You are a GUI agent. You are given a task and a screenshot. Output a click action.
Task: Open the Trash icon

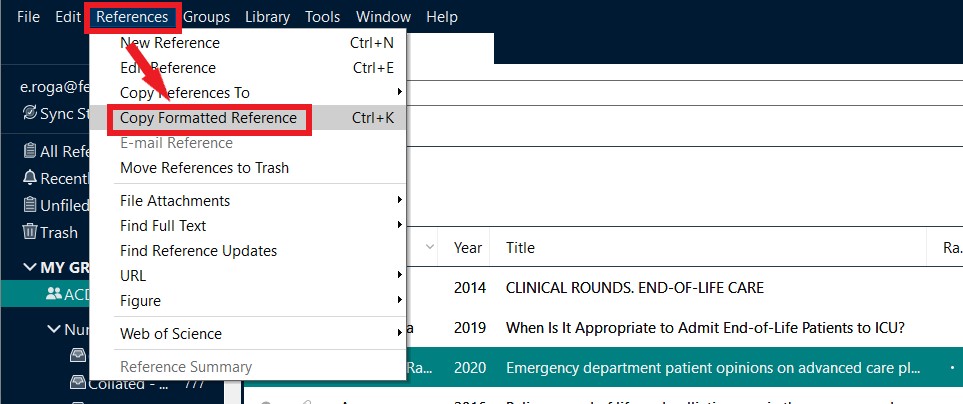(x=29, y=231)
